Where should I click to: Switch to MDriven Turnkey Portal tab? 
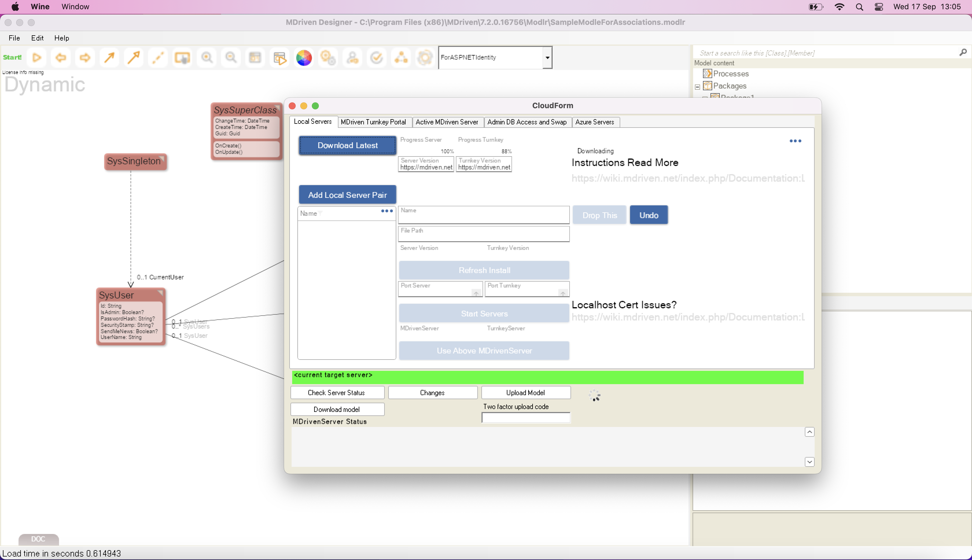373,122
